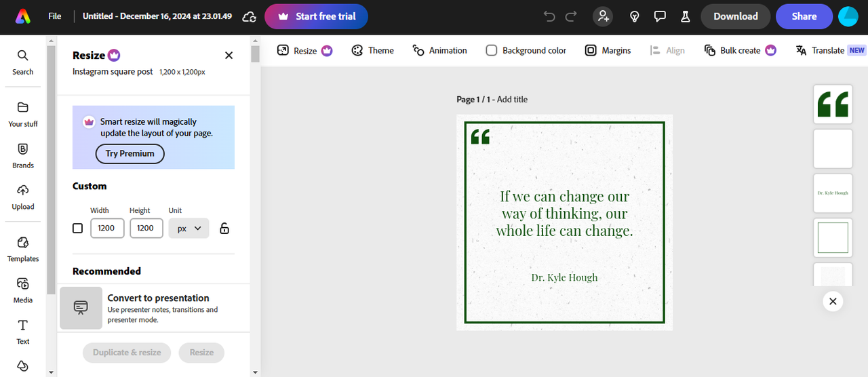Tick the Custom size checkbox
868x377 pixels.
pyautogui.click(x=77, y=229)
